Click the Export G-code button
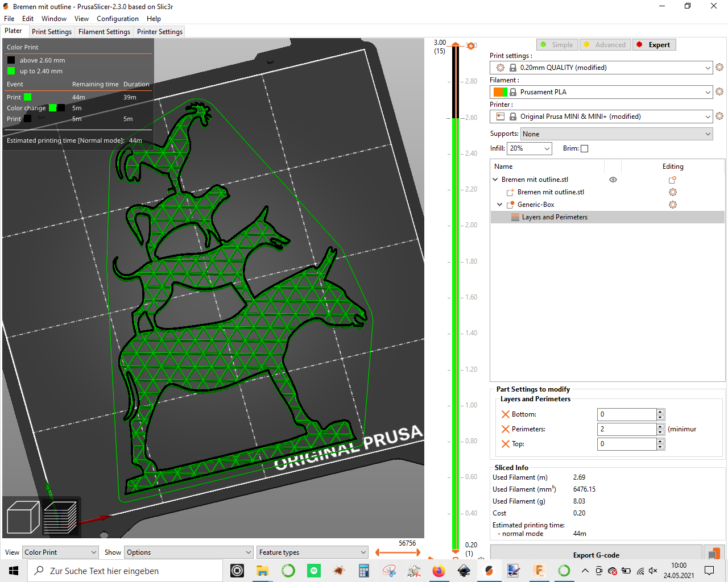Screen dimensions: 728x582 tap(596, 554)
